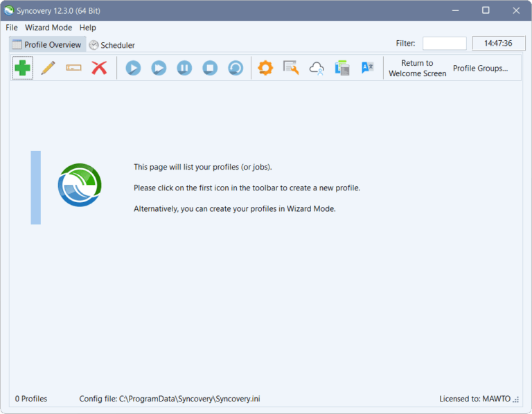Click the Rename Profile icon
The image size is (532, 414).
tap(73, 68)
